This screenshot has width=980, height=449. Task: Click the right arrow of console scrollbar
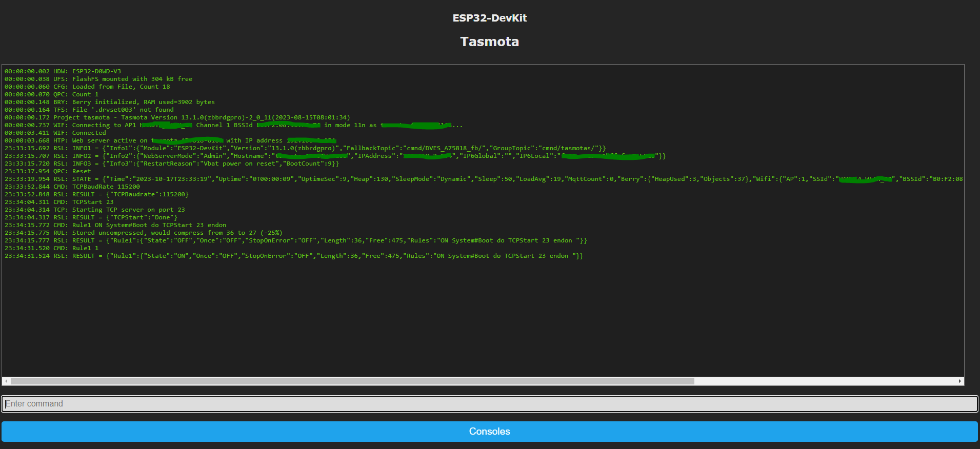pyautogui.click(x=960, y=381)
